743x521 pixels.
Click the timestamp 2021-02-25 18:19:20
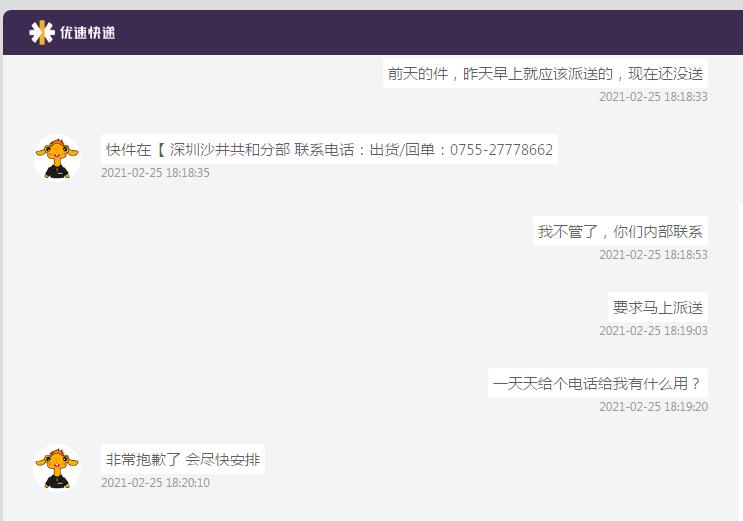coord(653,406)
